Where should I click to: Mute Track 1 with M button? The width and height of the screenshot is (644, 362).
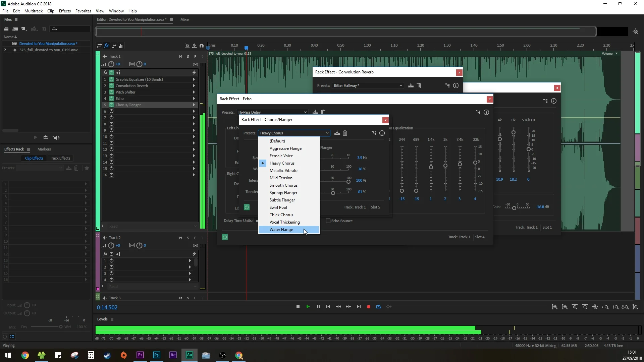pos(180,56)
